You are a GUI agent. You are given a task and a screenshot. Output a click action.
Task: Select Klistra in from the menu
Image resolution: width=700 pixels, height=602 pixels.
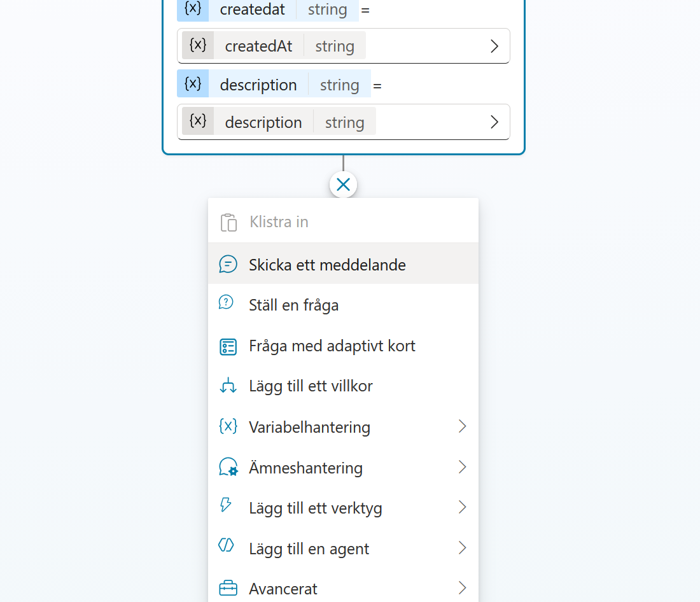(343, 222)
